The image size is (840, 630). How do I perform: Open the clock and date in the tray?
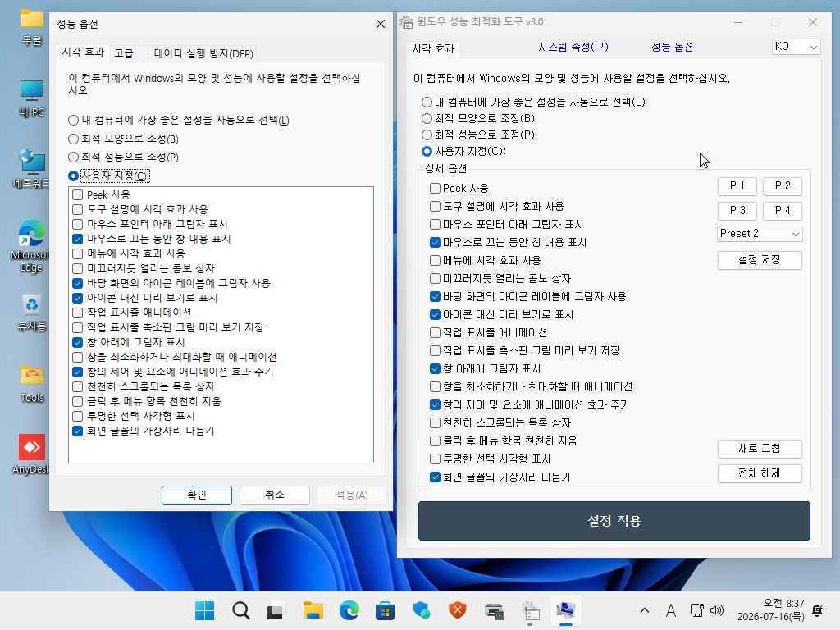tap(771, 610)
